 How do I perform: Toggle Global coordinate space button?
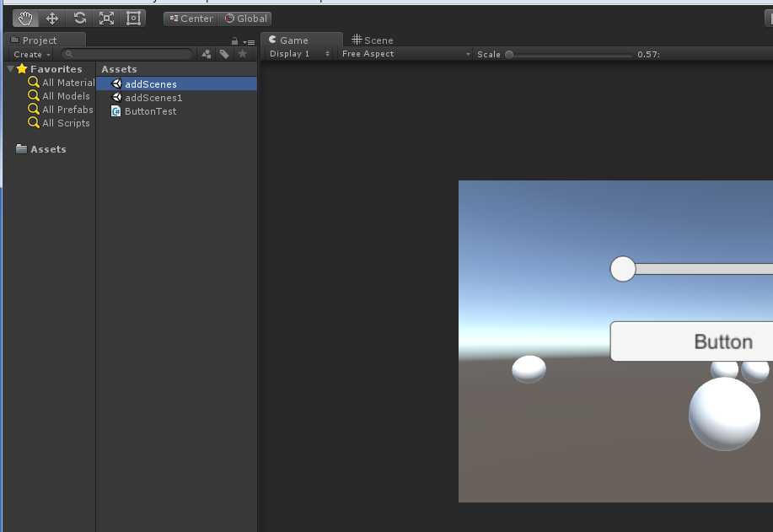click(x=246, y=19)
